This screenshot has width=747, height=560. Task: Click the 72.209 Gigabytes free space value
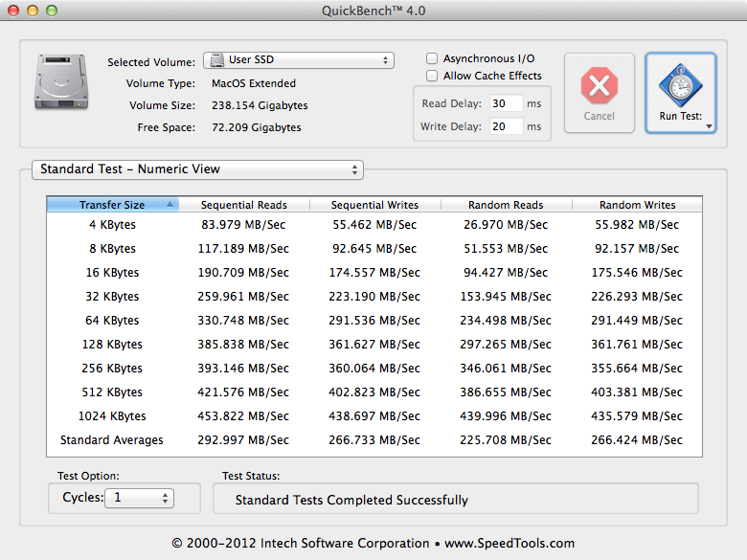257,127
